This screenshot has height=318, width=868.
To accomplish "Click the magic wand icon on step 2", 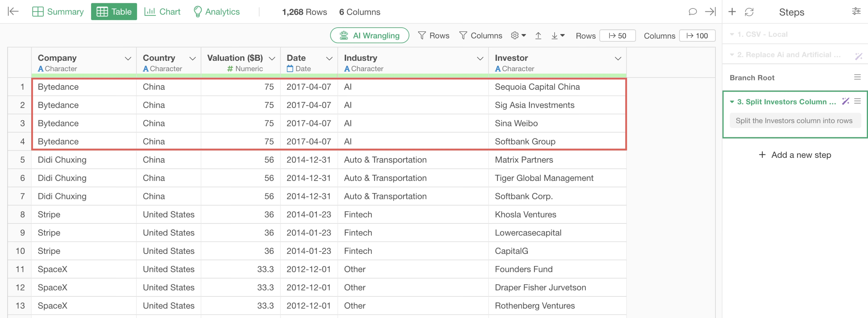I will (x=858, y=56).
